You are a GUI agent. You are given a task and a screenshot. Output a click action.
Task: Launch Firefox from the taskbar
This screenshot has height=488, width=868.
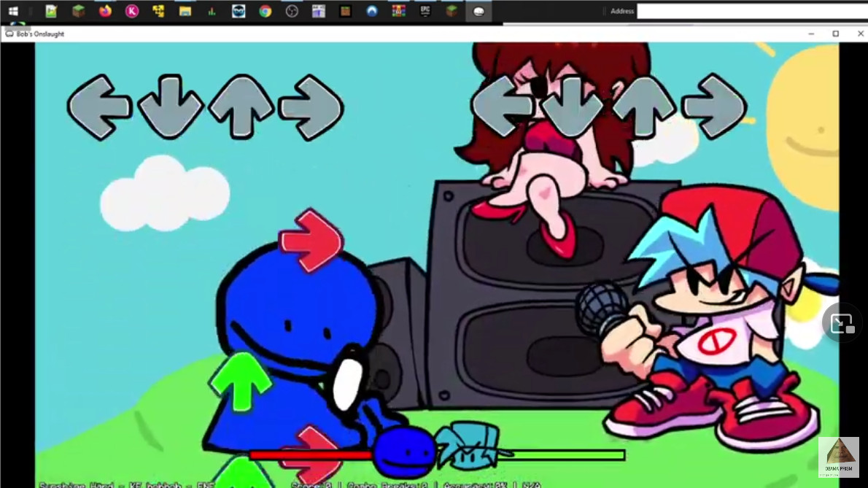coord(105,11)
